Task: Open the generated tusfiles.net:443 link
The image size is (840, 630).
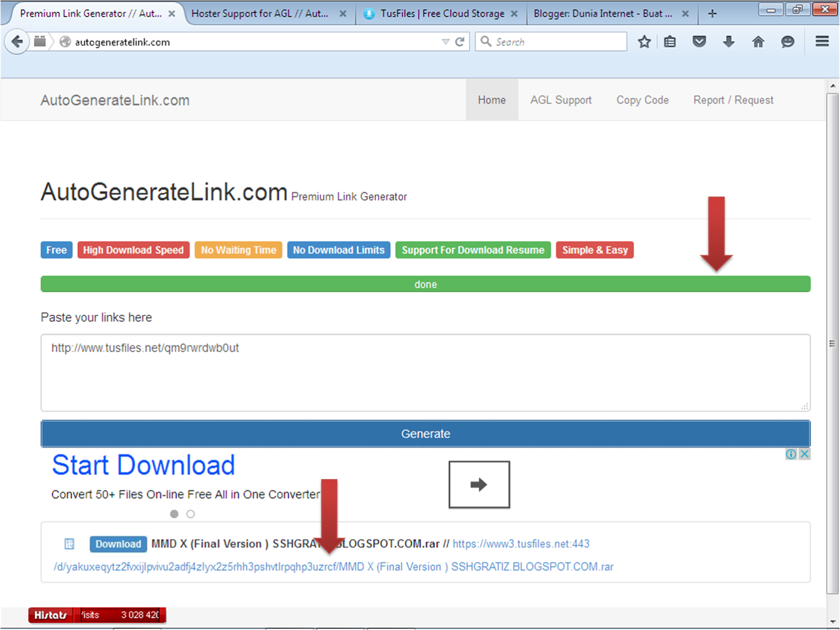Action: pos(521,544)
